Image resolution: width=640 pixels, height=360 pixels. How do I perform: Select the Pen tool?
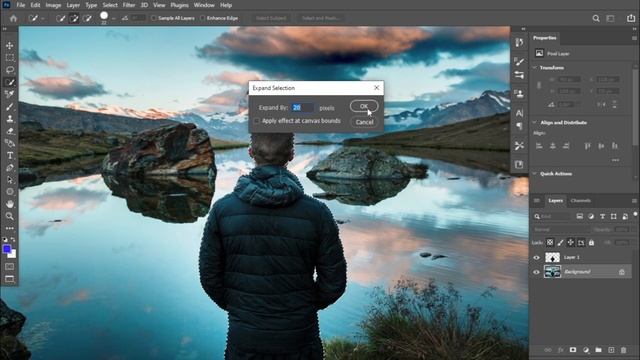pos(9,168)
